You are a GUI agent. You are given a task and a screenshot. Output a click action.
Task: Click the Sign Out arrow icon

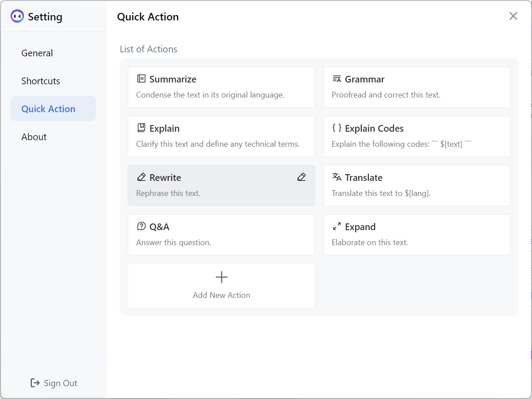click(35, 383)
